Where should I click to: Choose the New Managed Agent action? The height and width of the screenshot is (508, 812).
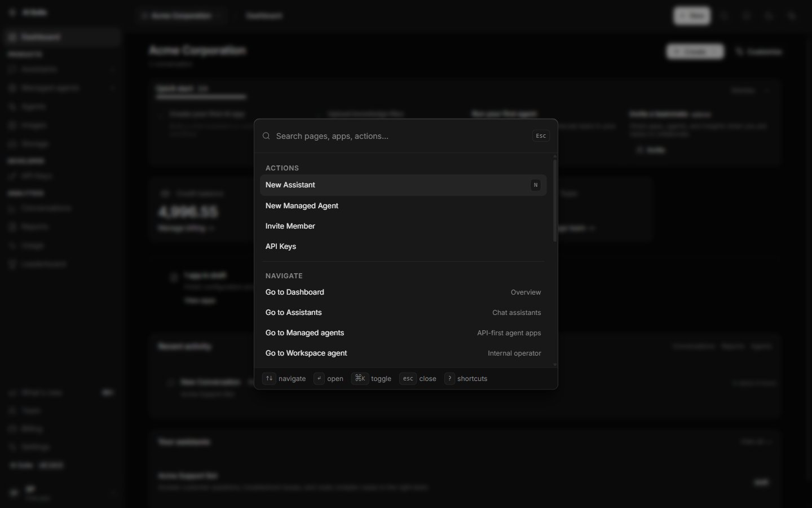tap(403, 206)
